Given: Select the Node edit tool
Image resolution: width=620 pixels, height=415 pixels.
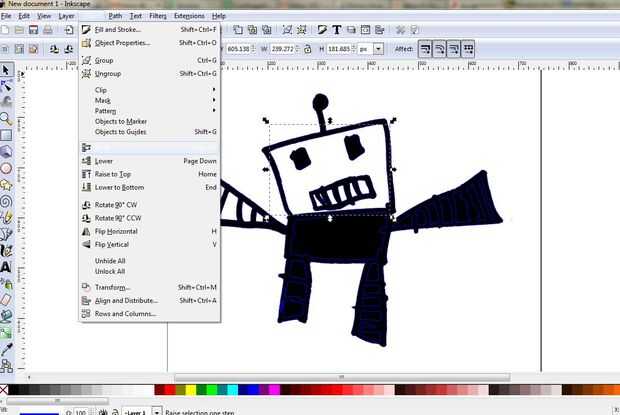Looking at the screenshot, I should coord(6,86).
